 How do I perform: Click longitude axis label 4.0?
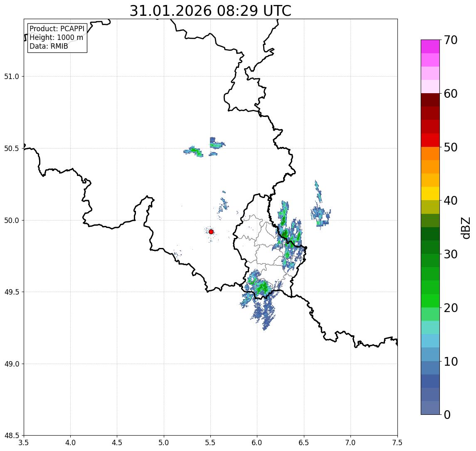click(70, 443)
